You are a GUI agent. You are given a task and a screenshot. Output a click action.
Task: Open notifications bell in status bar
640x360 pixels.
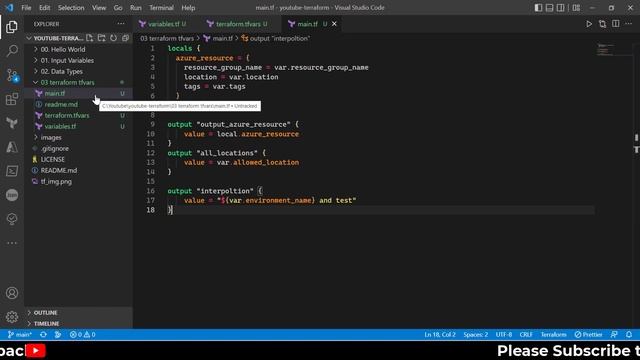629,334
